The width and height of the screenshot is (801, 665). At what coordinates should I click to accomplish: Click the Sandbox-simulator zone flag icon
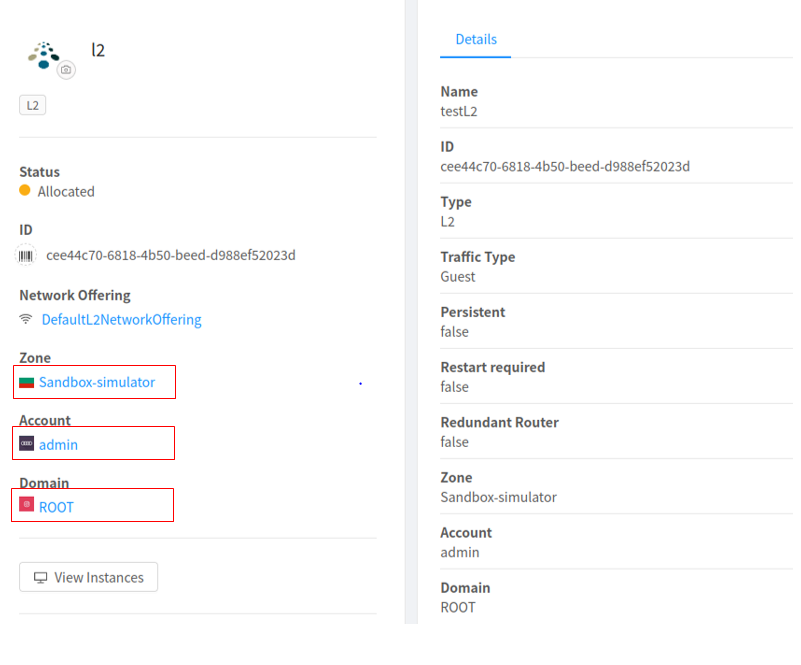click(x=27, y=382)
